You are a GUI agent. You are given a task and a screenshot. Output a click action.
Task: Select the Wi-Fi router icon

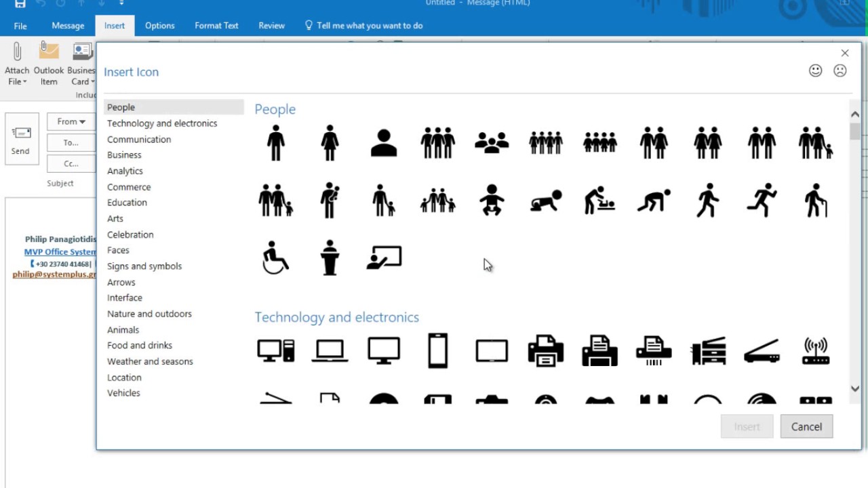point(816,350)
